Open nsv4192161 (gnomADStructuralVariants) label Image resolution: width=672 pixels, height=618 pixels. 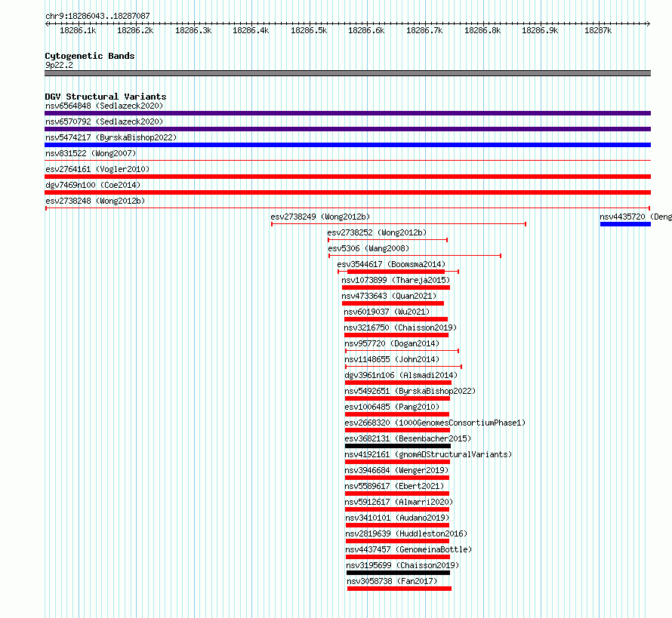428,454
